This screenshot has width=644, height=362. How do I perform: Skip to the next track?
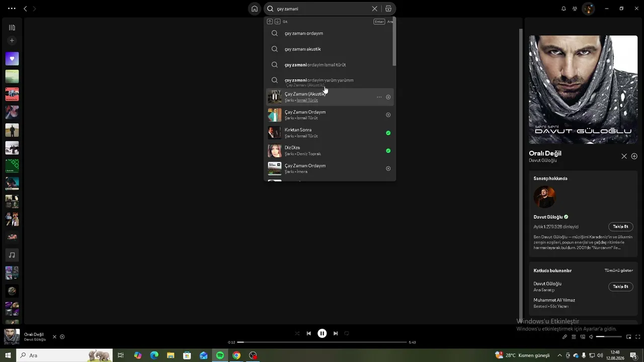point(336,333)
